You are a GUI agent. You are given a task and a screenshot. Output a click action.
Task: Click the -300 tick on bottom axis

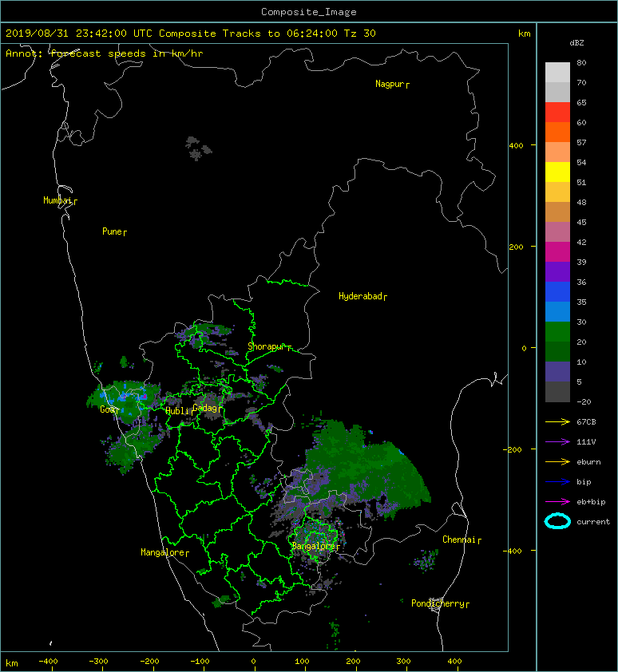tap(98, 662)
